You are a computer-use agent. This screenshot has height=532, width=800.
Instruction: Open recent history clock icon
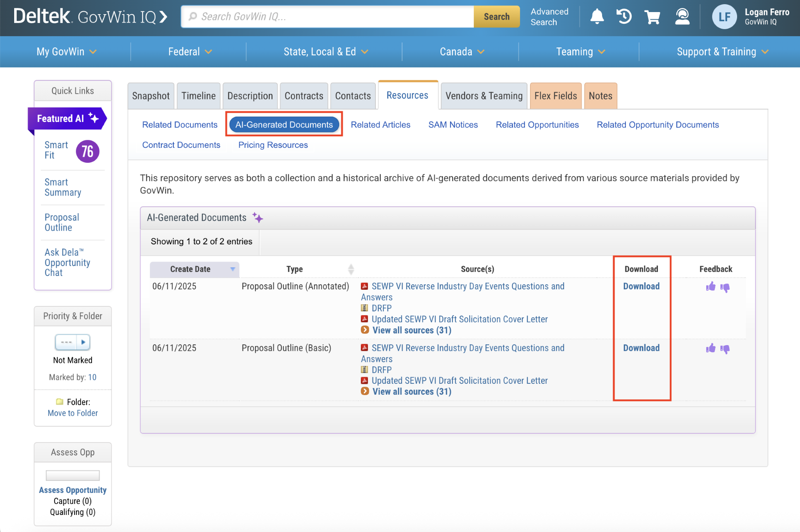(624, 17)
